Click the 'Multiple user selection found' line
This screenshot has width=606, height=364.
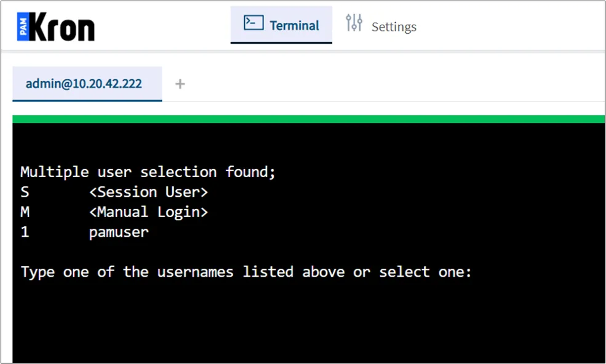pos(148,172)
